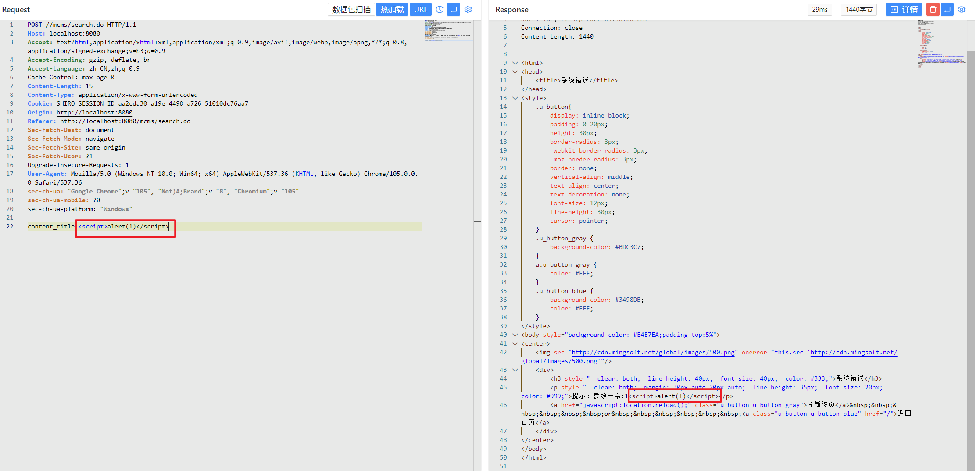Click Cache-Control: max-age=0 line
This screenshot has width=980, height=471.
point(71,77)
